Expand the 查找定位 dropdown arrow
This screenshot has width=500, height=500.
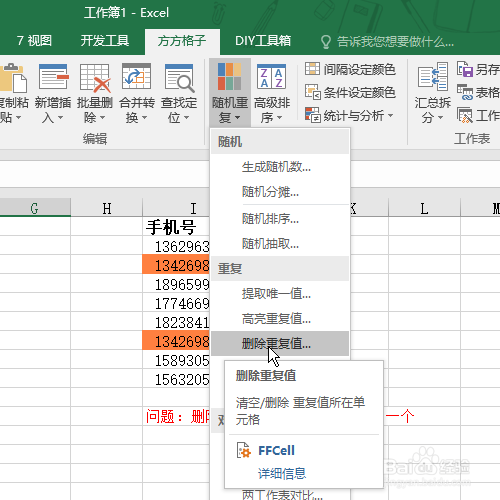[186, 117]
